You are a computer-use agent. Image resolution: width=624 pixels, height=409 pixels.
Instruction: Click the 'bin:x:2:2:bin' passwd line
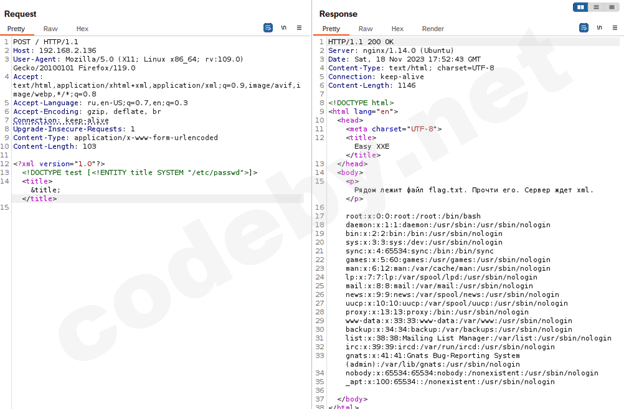(x=424, y=234)
